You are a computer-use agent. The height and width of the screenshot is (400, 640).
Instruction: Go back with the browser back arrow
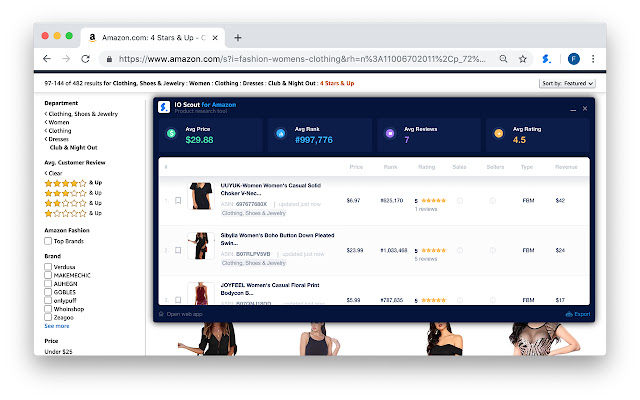47,59
